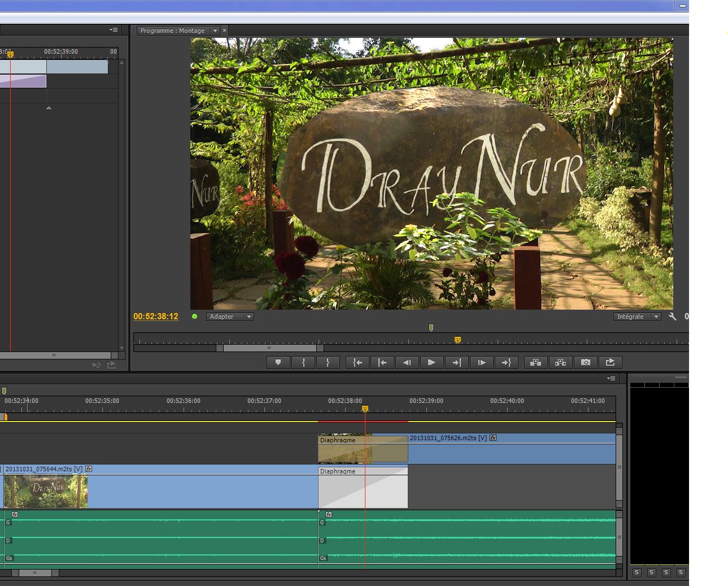Step back one frame
The width and height of the screenshot is (728, 586).
coord(407,363)
